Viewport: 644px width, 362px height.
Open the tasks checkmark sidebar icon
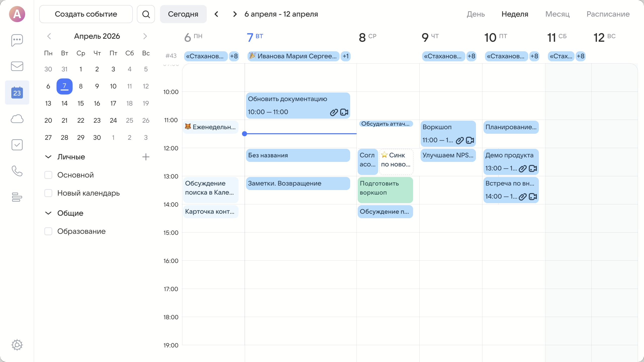pyautogui.click(x=17, y=145)
